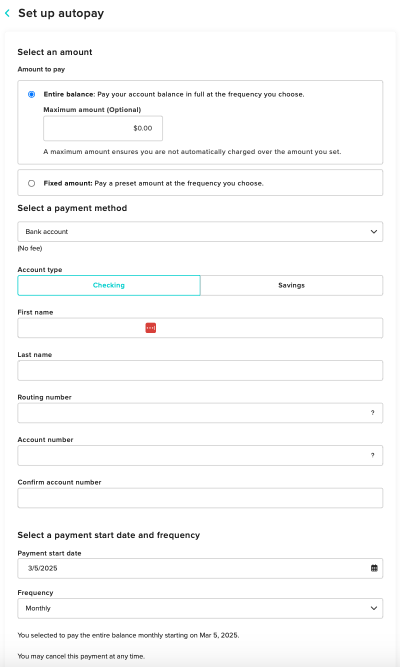This screenshot has height=667, width=400.
Task: Click the Set up autopay page title
Action: point(61,14)
